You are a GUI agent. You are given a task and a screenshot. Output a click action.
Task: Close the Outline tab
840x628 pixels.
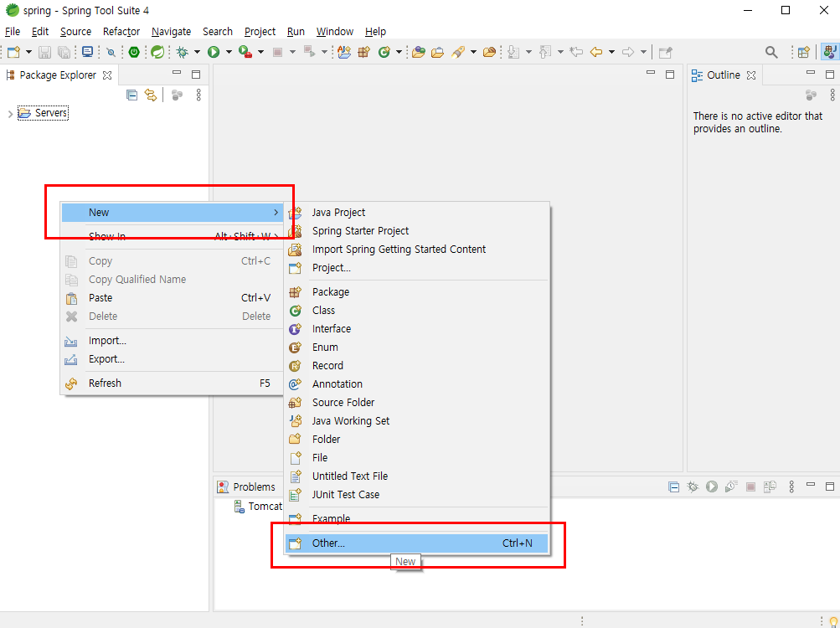click(x=751, y=75)
